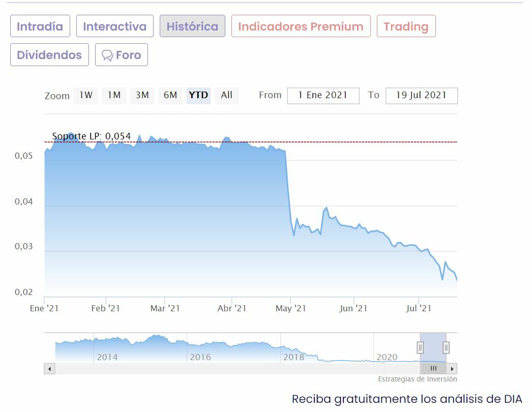Click the navigator scrollbar thumb

tap(433, 368)
